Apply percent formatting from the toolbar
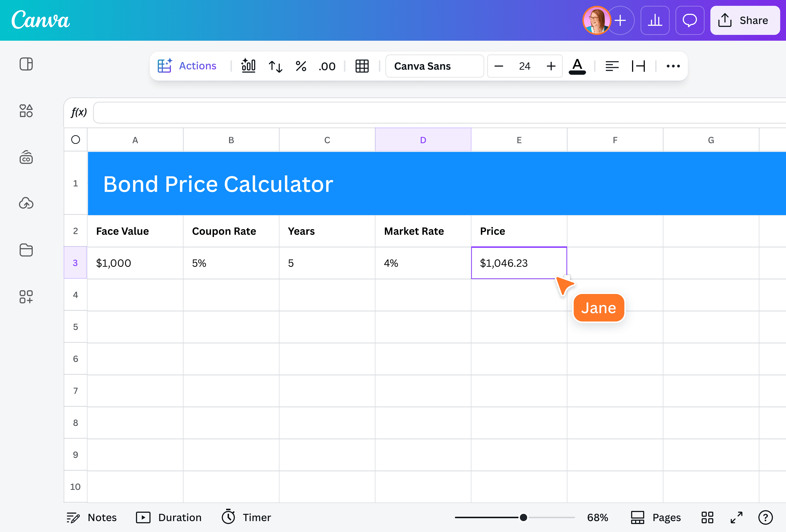Image resolution: width=786 pixels, height=532 pixels. coord(301,66)
